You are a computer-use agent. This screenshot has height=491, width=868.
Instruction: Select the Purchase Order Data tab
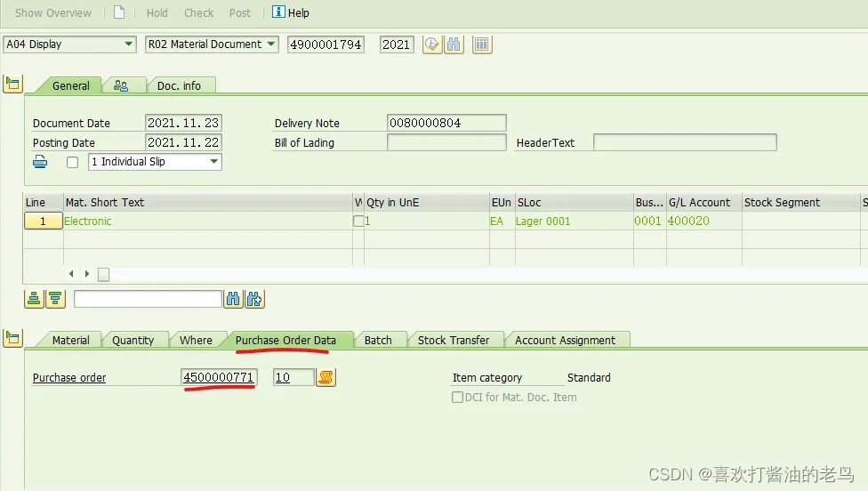click(x=285, y=340)
